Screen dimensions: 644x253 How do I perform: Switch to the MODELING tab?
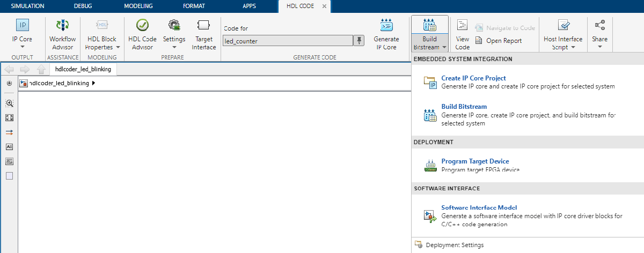[138, 6]
